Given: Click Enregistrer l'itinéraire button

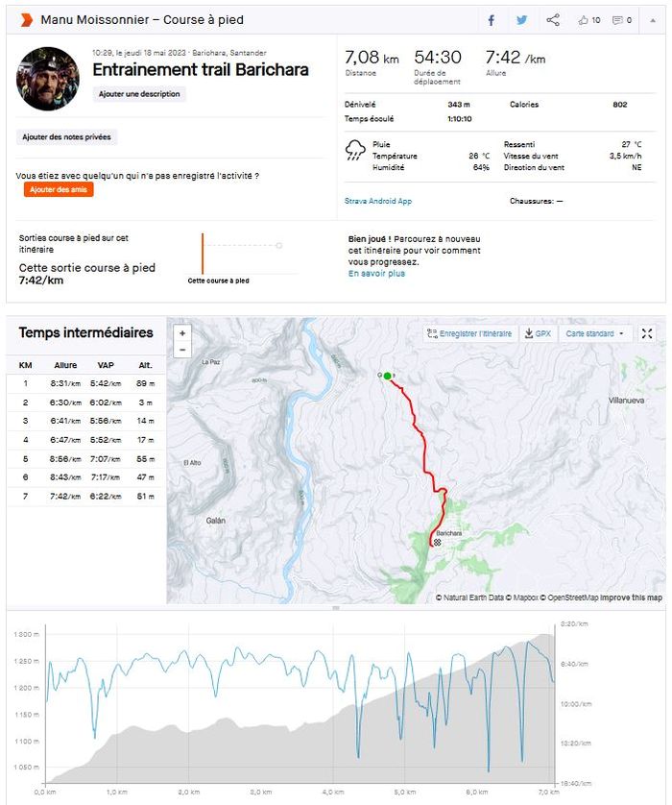Looking at the screenshot, I should click(x=469, y=333).
